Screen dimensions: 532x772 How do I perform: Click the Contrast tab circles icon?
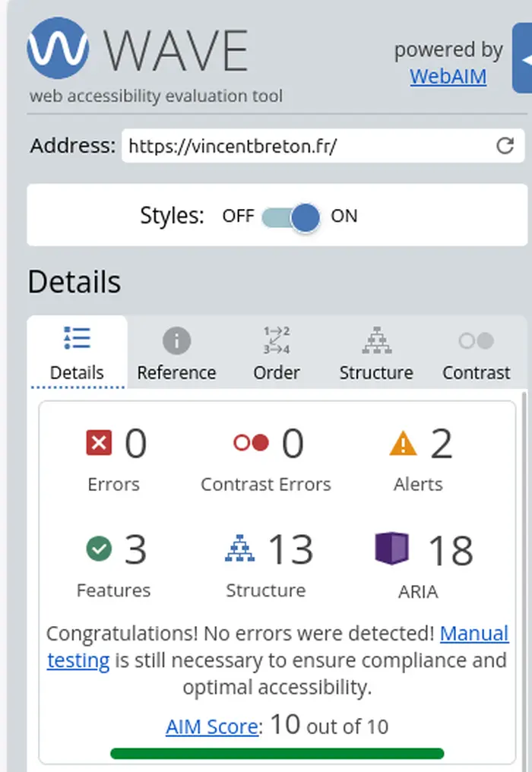tap(476, 340)
